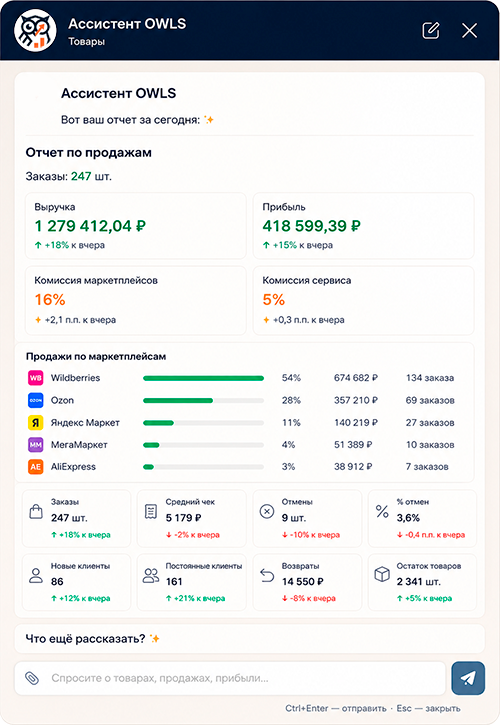Click the person icon in Новые клиенты card
This screenshot has width=500, height=725.
(x=36, y=575)
